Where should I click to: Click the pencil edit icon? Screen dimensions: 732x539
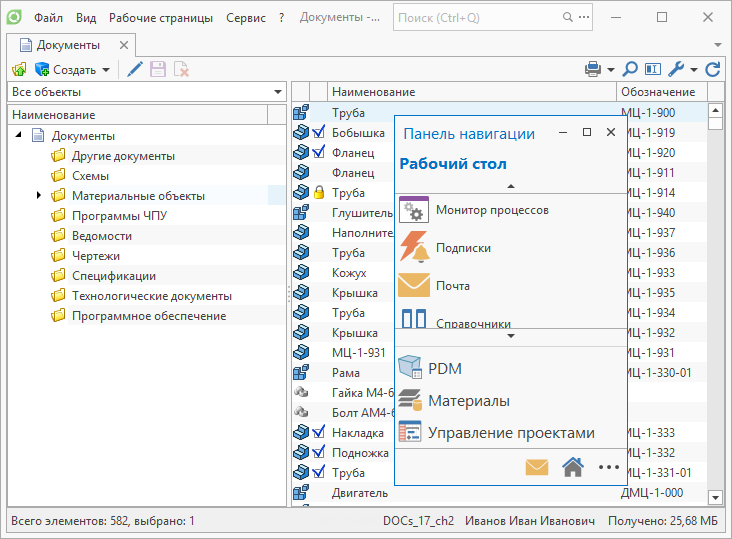coord(133,70)
